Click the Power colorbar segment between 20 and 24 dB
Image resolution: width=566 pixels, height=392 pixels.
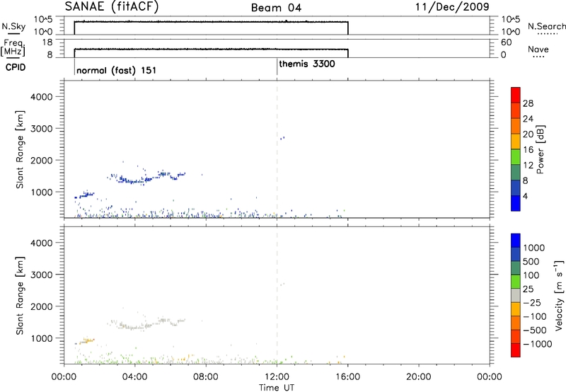point(516,126)
